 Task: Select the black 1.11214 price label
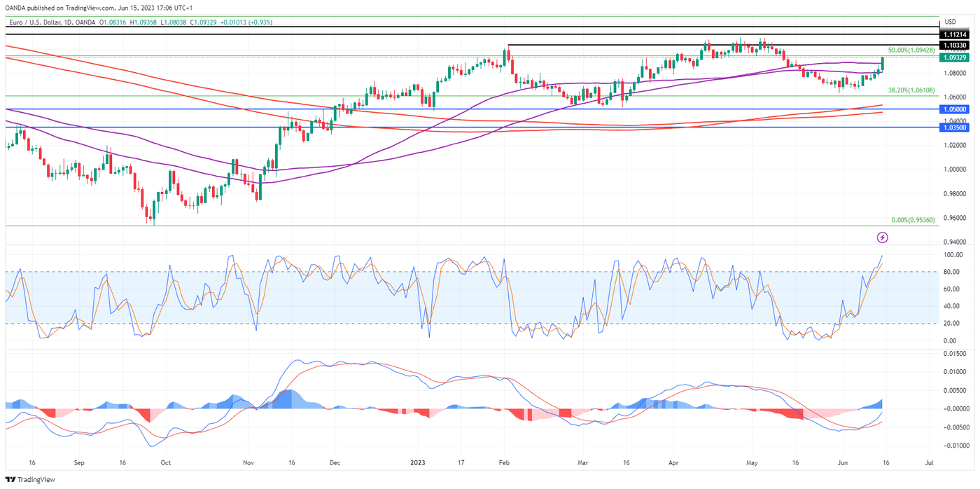[x=955, y=34]
